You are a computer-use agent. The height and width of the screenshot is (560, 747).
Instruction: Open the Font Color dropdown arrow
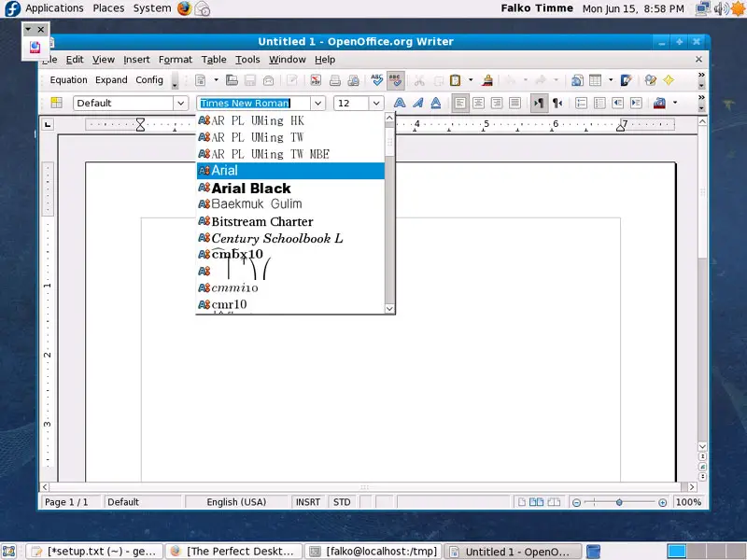(675, 103)
